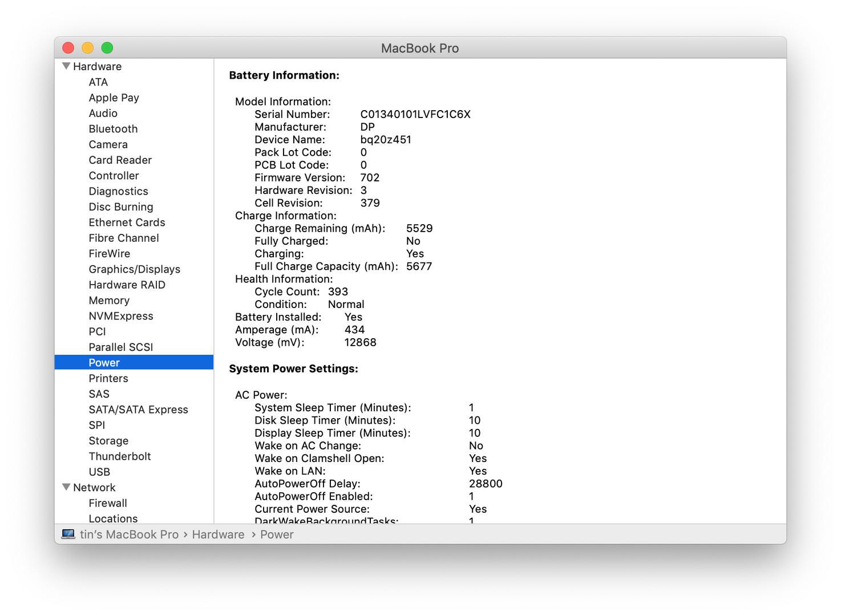The width and height of the screenshot is (841, 616).
Task: Click the Voltage value 12868
Action: tap(360, 342)
